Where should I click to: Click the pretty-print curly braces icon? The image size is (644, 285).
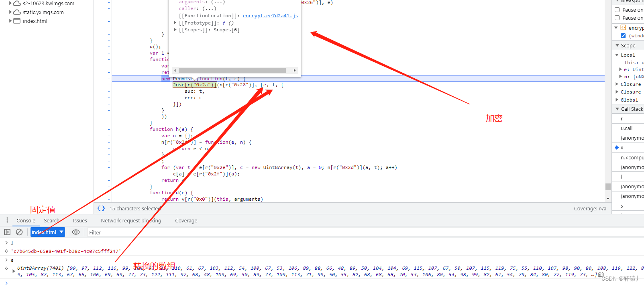pyautogui.click(x=101, y=208)
